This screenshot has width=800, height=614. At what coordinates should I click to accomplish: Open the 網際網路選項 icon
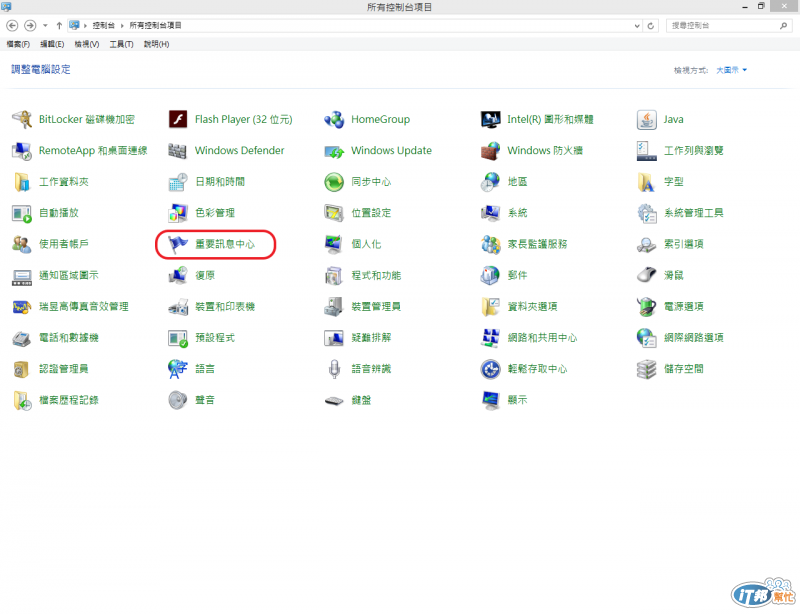coord(646,338)
